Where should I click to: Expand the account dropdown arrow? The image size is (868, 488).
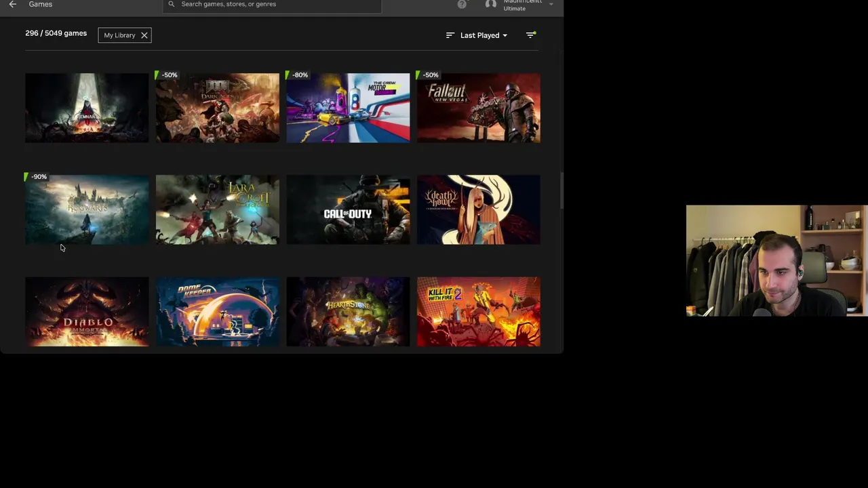[x=551, y=5]
